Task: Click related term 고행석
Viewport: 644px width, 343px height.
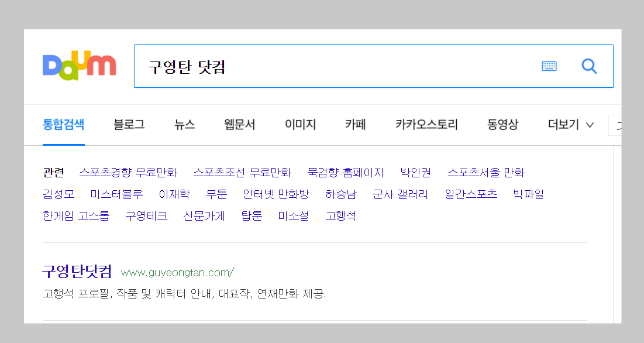Action: (340, 215)
